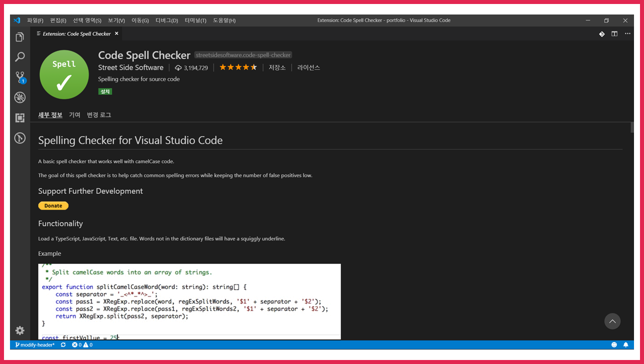644x364 pixels.
Task: Click the green 설치 install button
Action: click(105, 91)
